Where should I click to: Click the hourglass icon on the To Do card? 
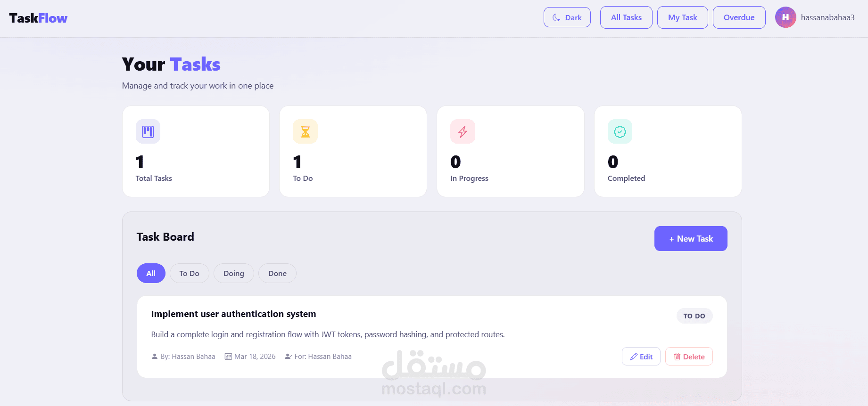point(305,131)
